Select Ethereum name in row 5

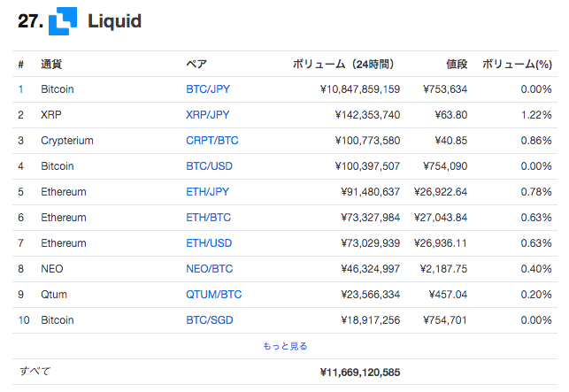point(64,192)
